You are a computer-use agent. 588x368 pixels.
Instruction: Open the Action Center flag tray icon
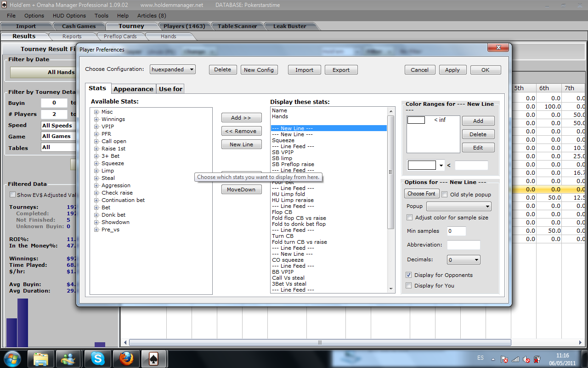coord(504,359)
